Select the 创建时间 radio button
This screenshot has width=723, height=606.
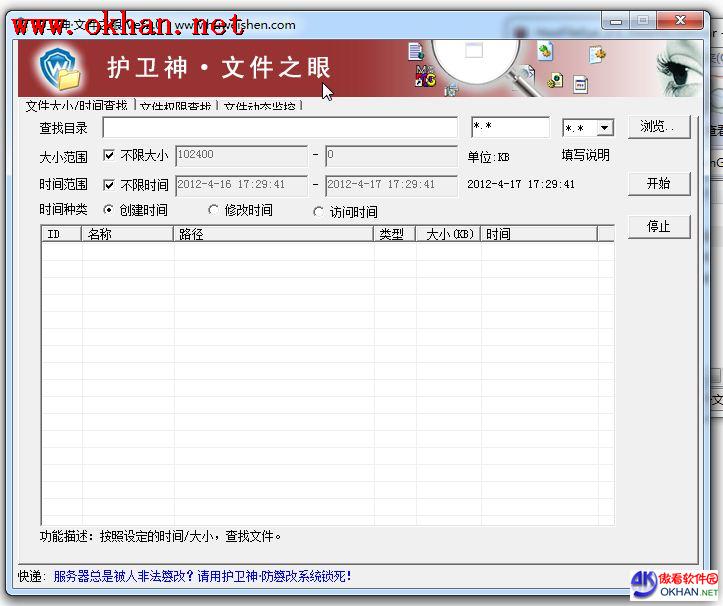tap(109, 211)
